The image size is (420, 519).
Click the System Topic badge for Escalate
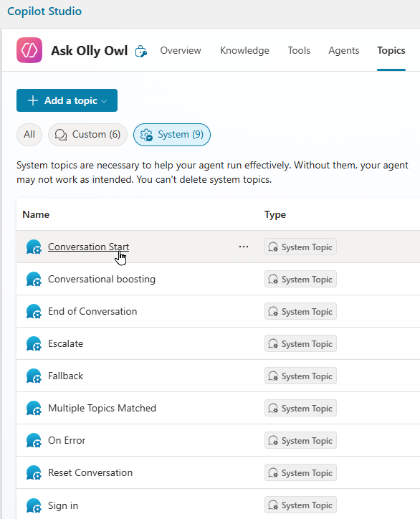(300, 343)
